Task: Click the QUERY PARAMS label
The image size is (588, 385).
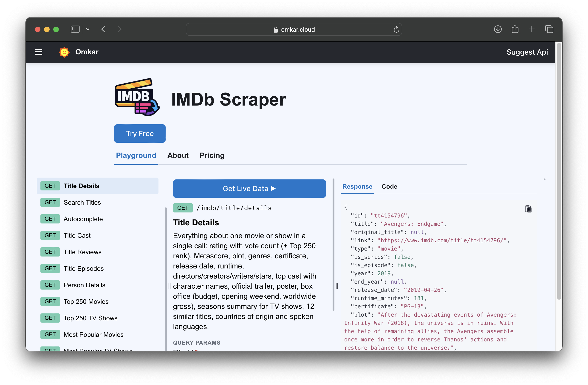Action: (x=197, y=343)
